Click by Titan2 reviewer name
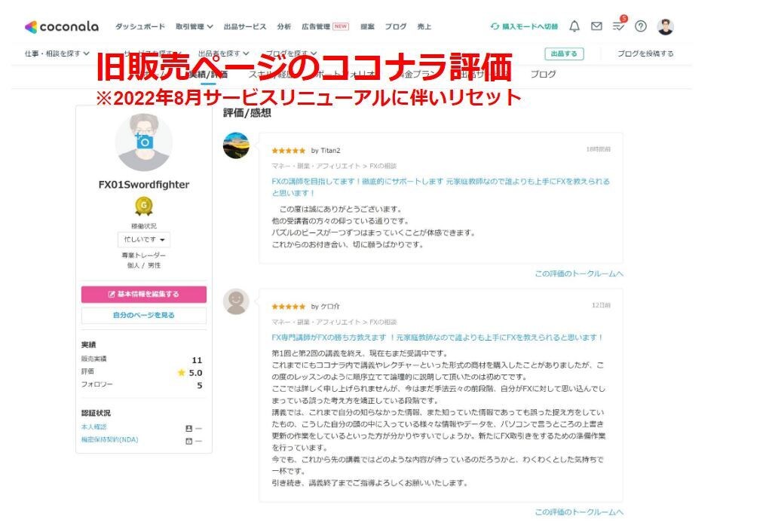The image size is (772, 532). coord(326,151)
